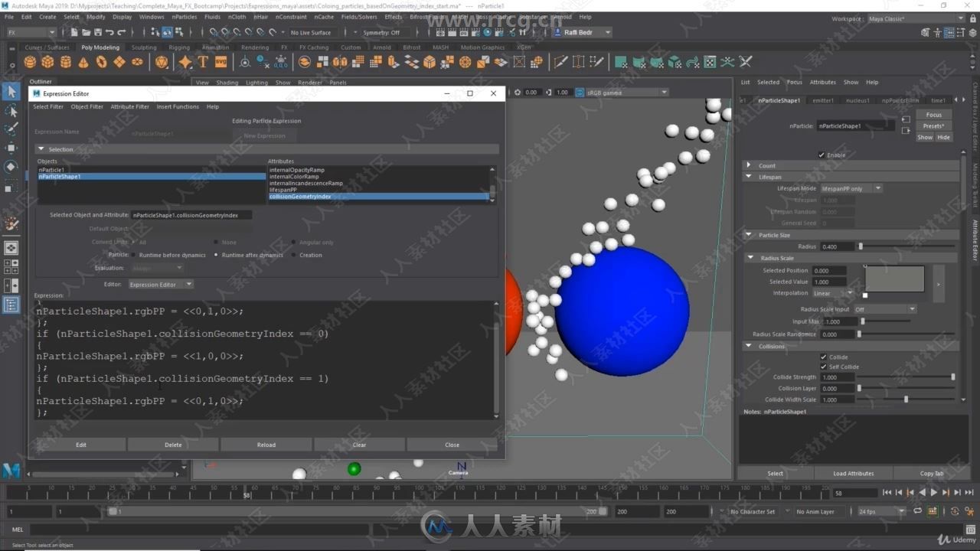Switch to the Sculpting shelf tab
Screen dimensions: 980x551
(x=144, y=47)
